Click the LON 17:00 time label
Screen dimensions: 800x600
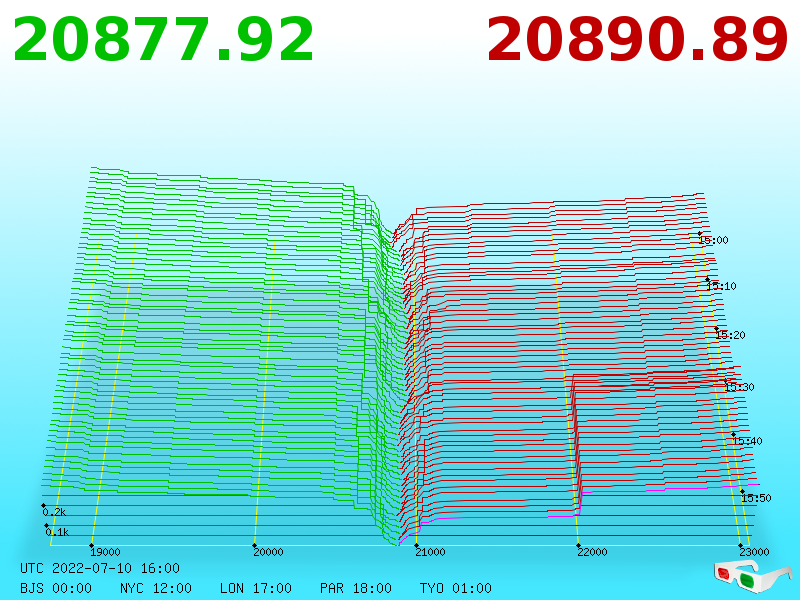coord(256,588)
